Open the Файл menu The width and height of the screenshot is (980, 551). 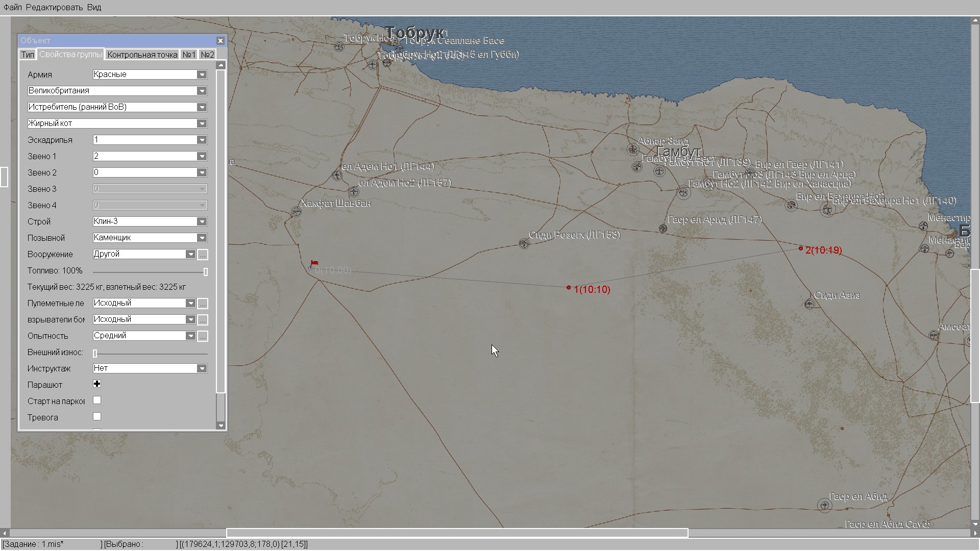pyautogui.click(x=13, y=7)
